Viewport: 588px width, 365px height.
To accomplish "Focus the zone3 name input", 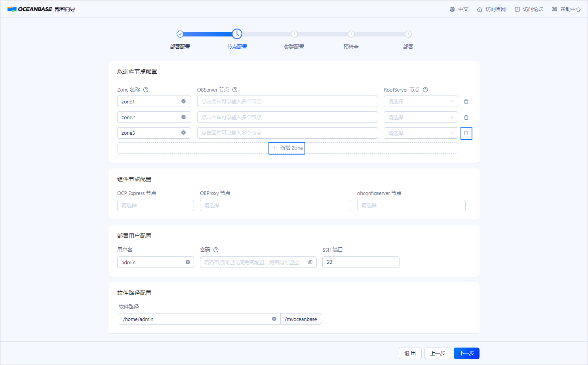I will point(154,133).
